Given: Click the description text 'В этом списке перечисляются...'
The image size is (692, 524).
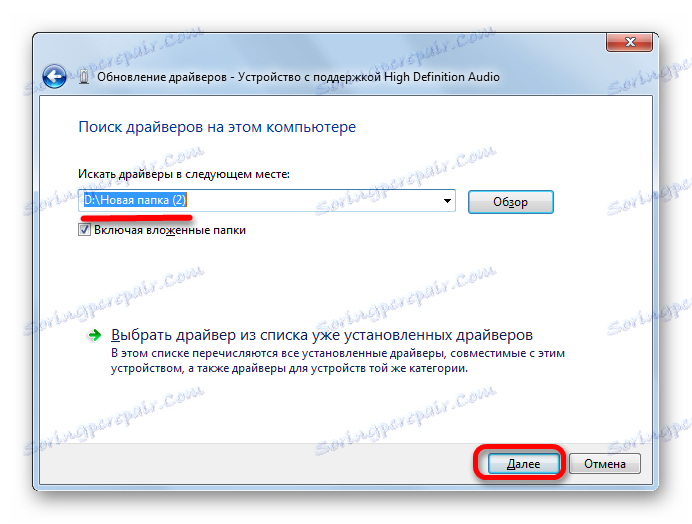Looking at the screenshot, I should pos(338,361).
